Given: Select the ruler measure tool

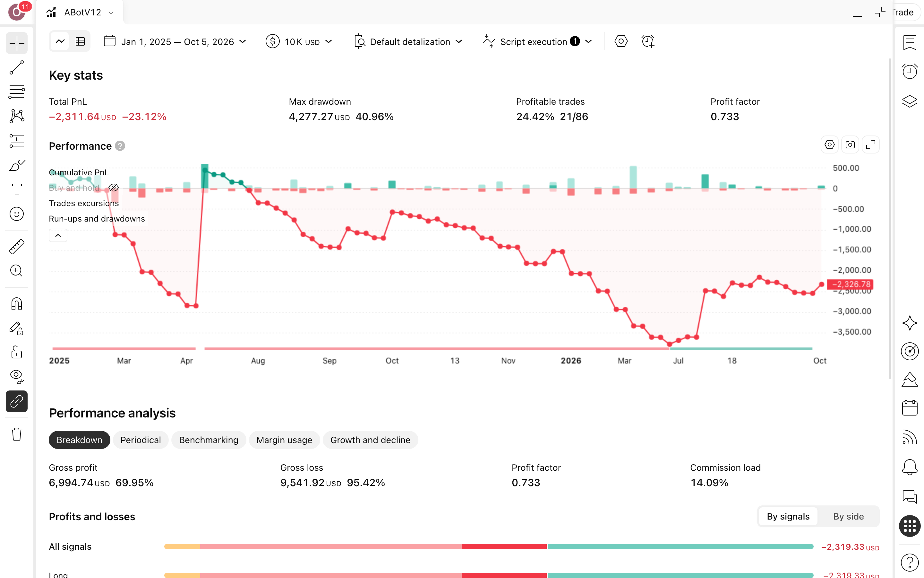Looking at the screenshot, I should tap(17, 247).
